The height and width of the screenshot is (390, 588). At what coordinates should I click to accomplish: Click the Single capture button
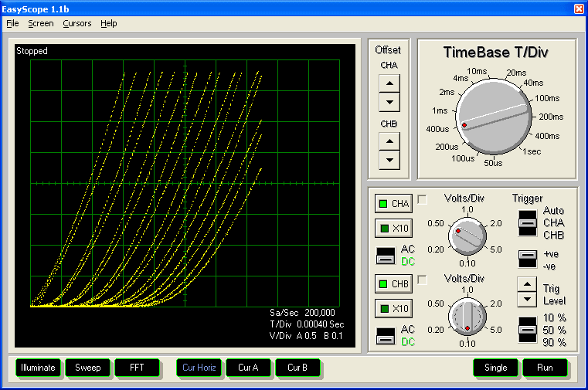[495, 368]
